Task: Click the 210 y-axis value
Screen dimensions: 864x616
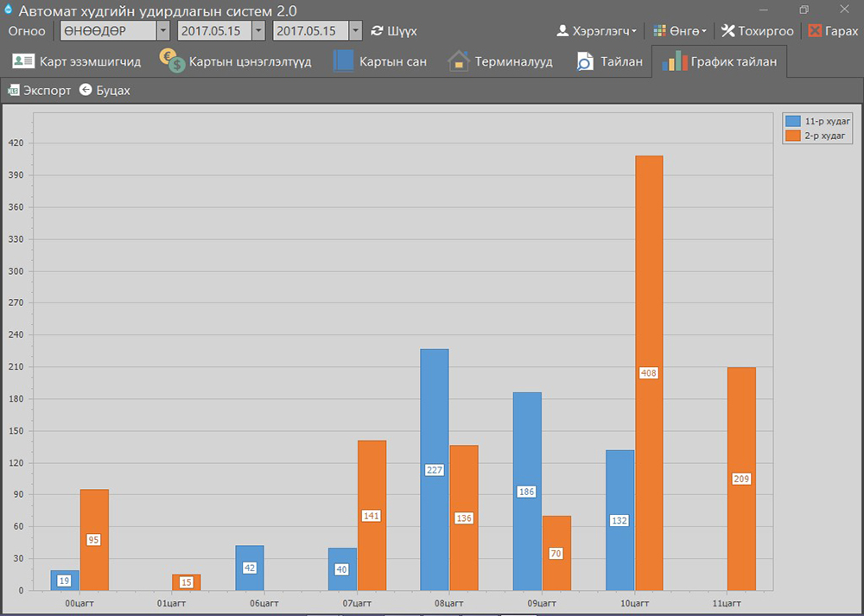Action: [x=16, y=367]
